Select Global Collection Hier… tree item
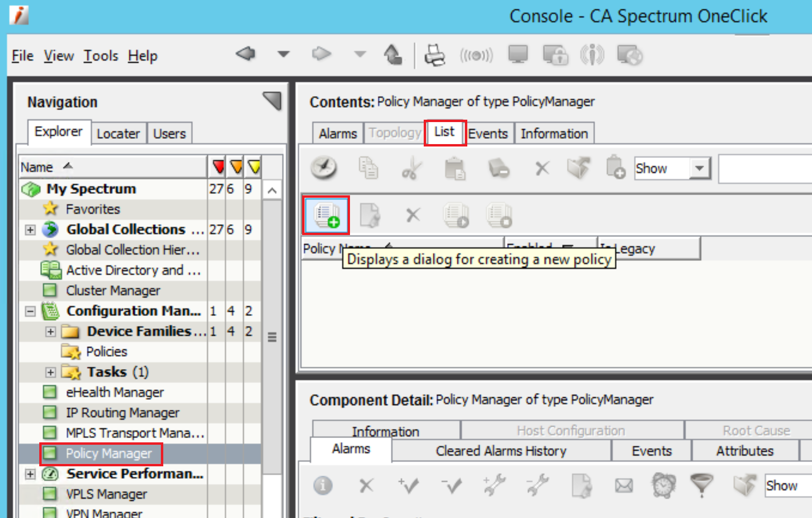This screenshot has width=812, height=518. click(x=133, y=250)
